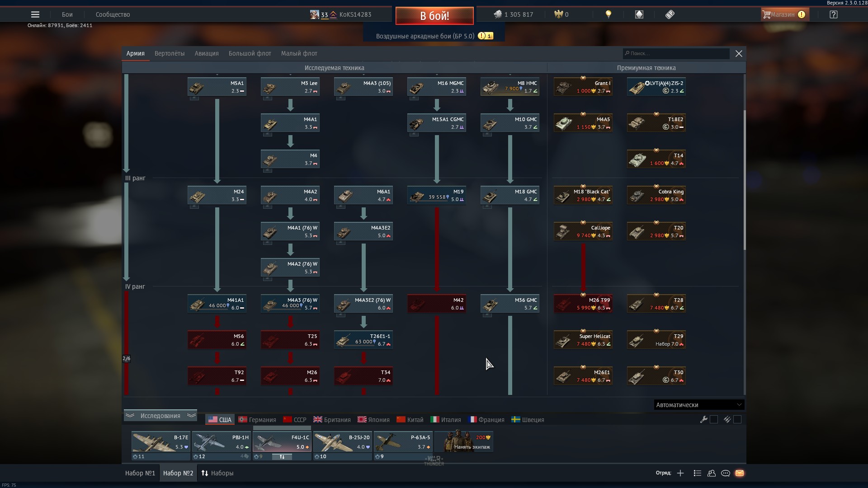Viewport: 868px width, 488px height.
Task: Select the Calliope premium tank
Action: coord(583,231)
